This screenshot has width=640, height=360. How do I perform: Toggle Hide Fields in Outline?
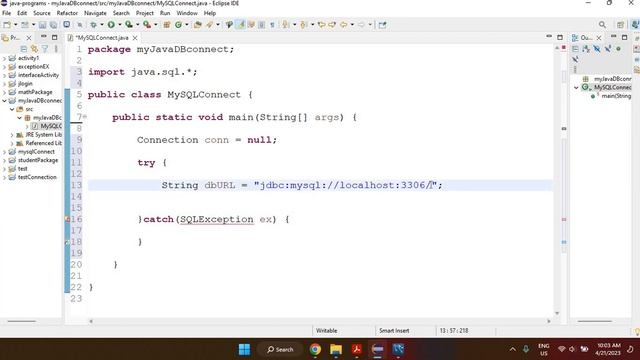point(597,49)
